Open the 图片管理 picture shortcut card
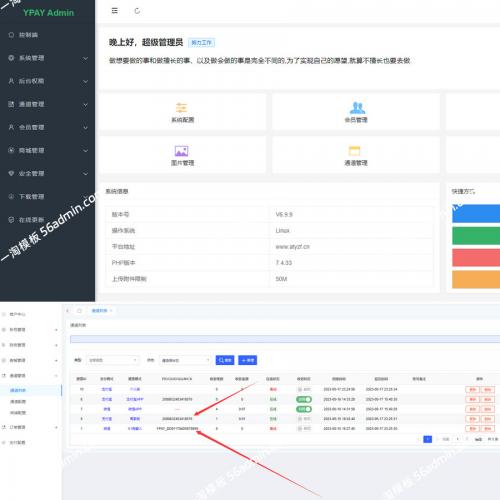 [x=182, y=155]
